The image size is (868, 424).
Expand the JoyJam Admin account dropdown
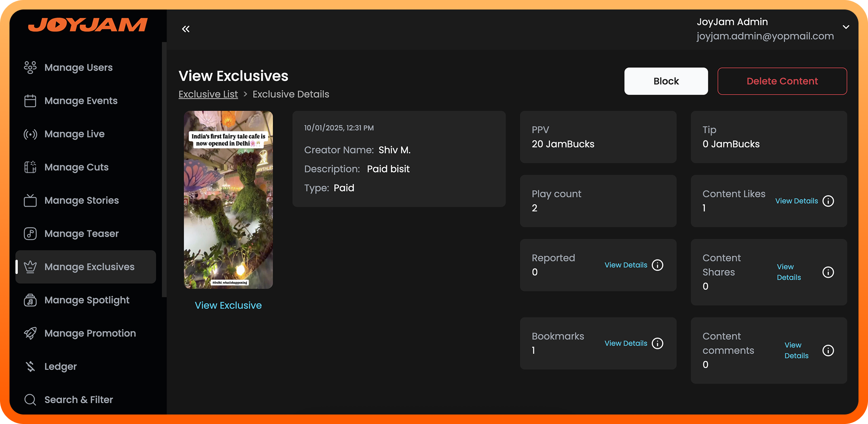point(846,27)
